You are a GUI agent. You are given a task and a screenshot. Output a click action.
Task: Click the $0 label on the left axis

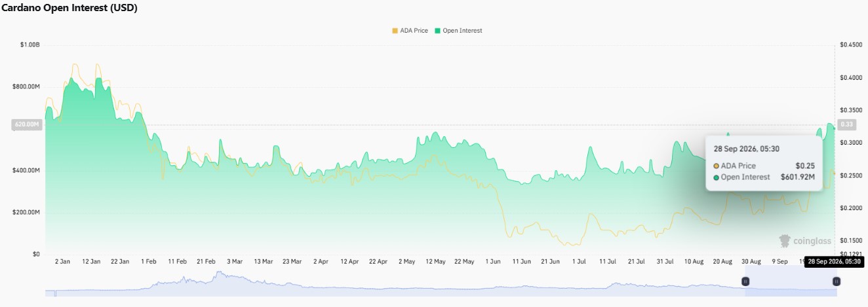pyautogui.click(x=36, y=254)
